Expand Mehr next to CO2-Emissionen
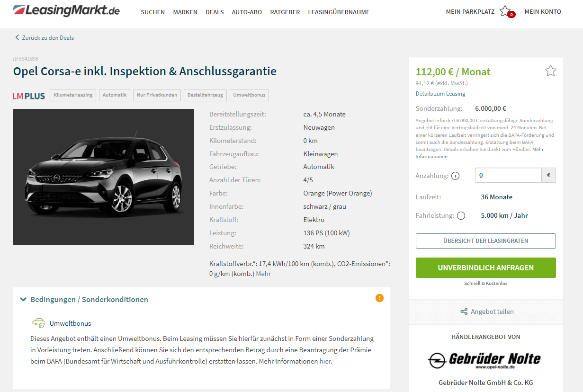 [263, 274]
